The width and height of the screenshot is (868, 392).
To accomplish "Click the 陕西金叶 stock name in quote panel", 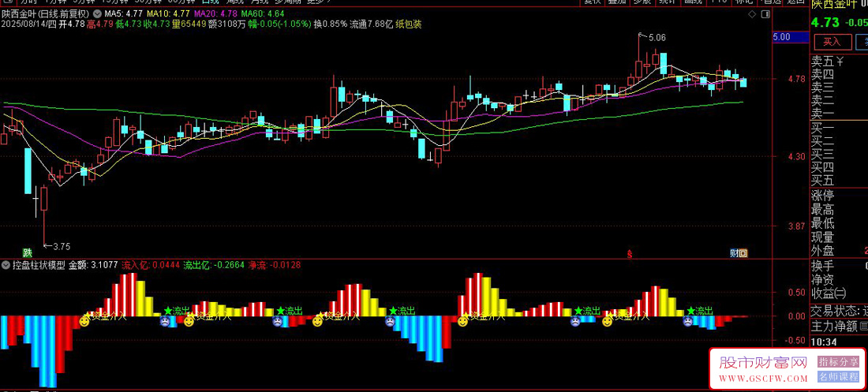I will click(834, 5).
